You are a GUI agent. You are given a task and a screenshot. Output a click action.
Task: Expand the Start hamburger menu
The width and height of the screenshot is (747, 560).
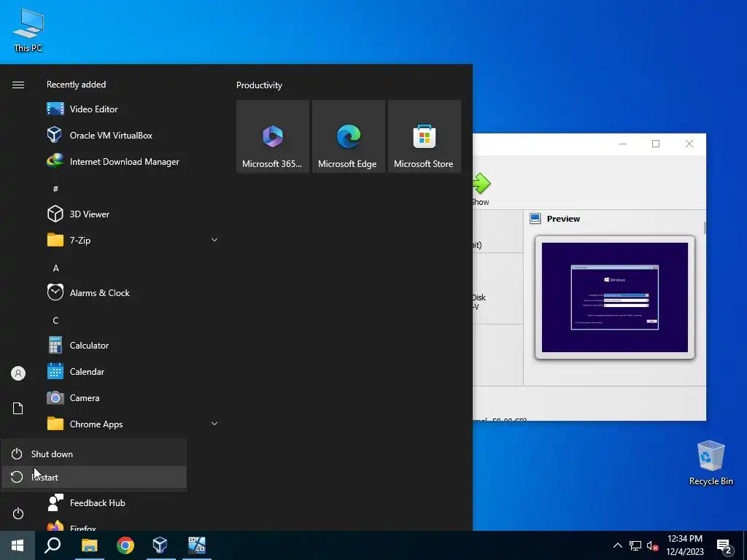18,85
